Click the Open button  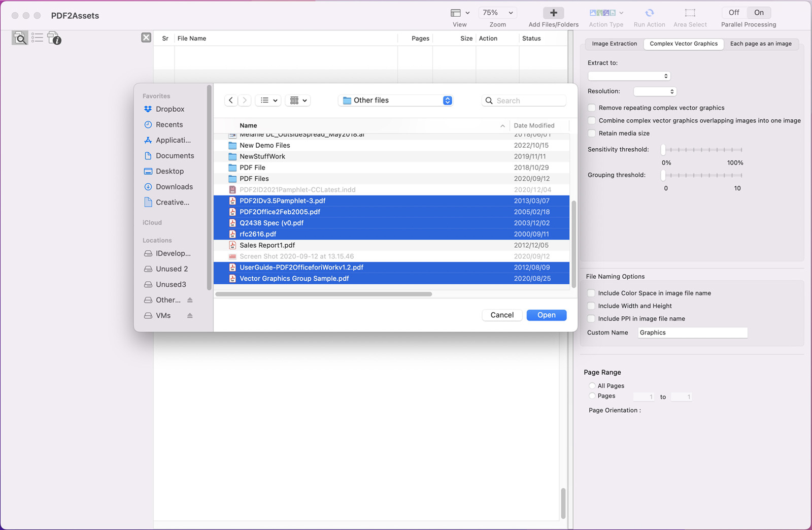click(x=547, y=315)
